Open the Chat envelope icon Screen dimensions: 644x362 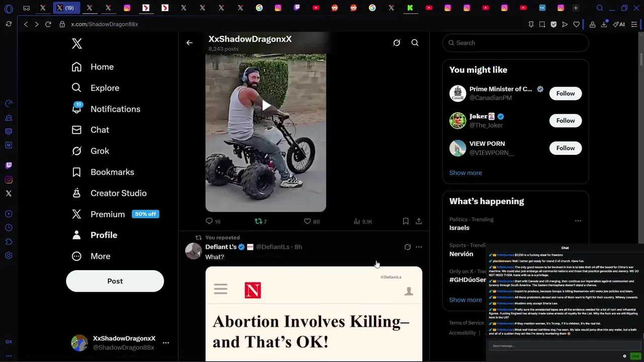(76, 130)
